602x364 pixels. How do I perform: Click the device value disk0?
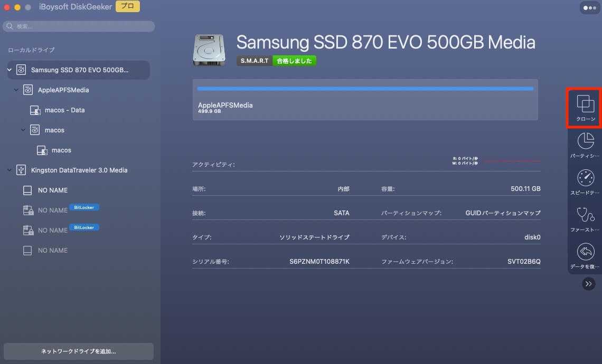tap(532, 237)
